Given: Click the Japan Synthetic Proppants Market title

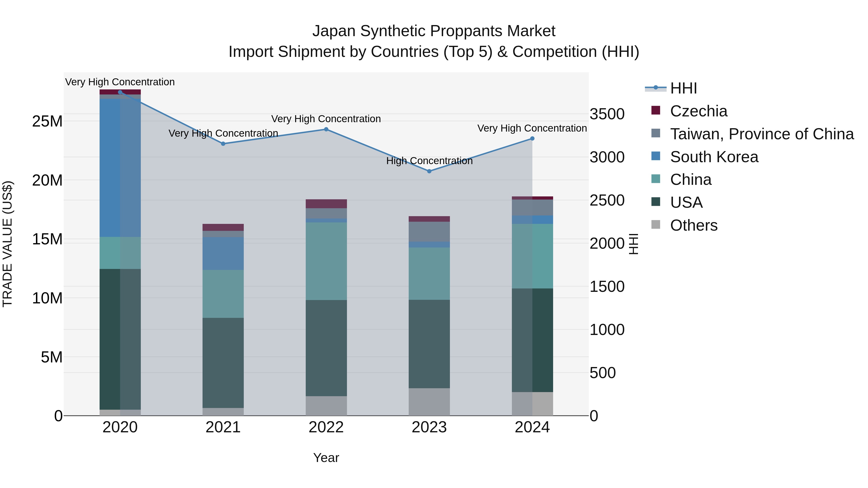Looking at the screenshot, I should click(x=434, y=31).
